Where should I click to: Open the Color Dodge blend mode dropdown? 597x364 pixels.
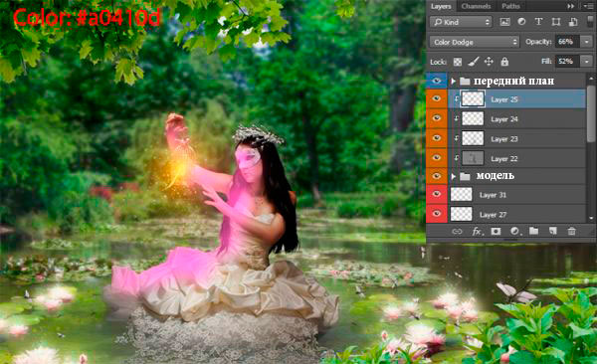tap(475, 42)
